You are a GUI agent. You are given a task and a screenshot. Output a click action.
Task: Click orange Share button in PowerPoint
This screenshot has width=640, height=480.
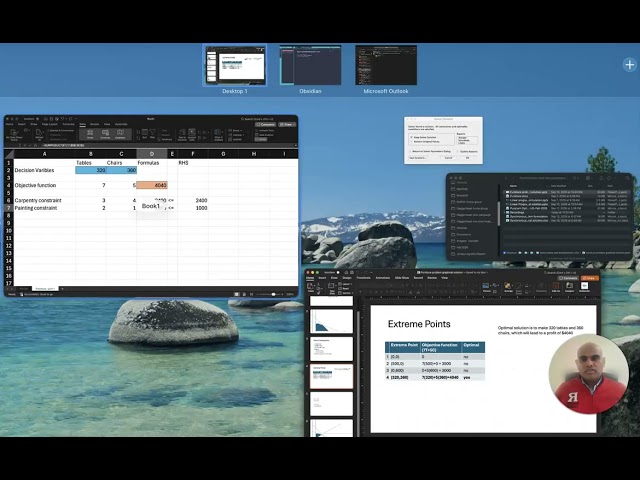click(x=590, y=278)
